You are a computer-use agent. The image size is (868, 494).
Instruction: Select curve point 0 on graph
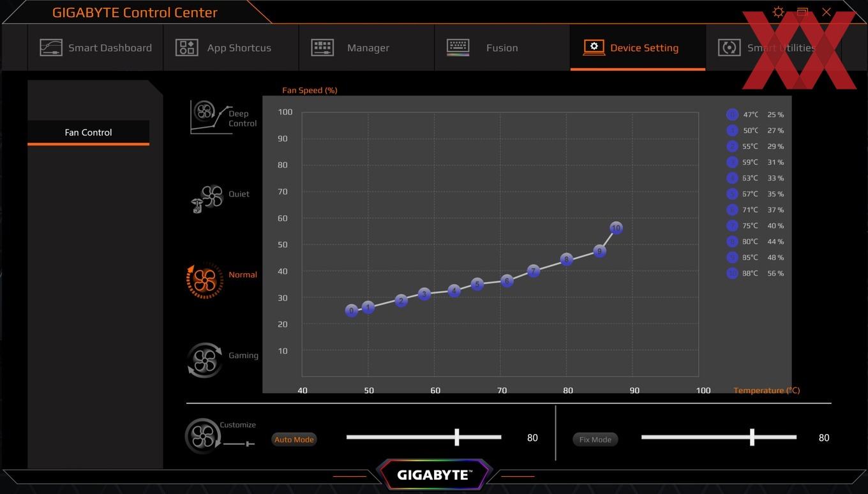click(x=352, y=311)
